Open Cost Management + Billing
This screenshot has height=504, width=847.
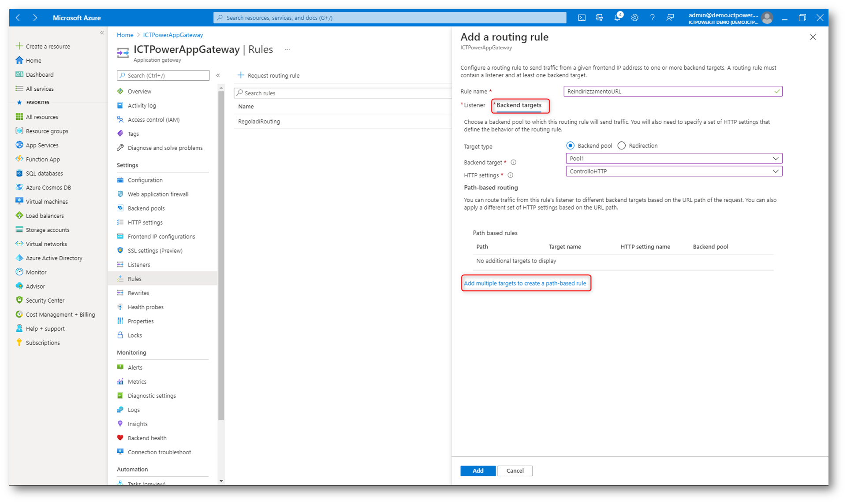pyautogui.click(x=55, y=315)
